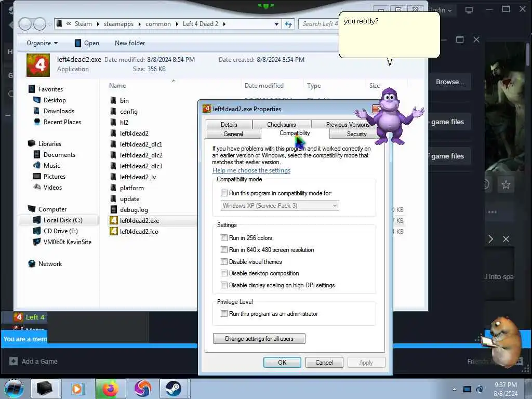Click the left4dead2.exe file icon in list
The height and width of the screenshot is (399, 532).
[114, 220]
